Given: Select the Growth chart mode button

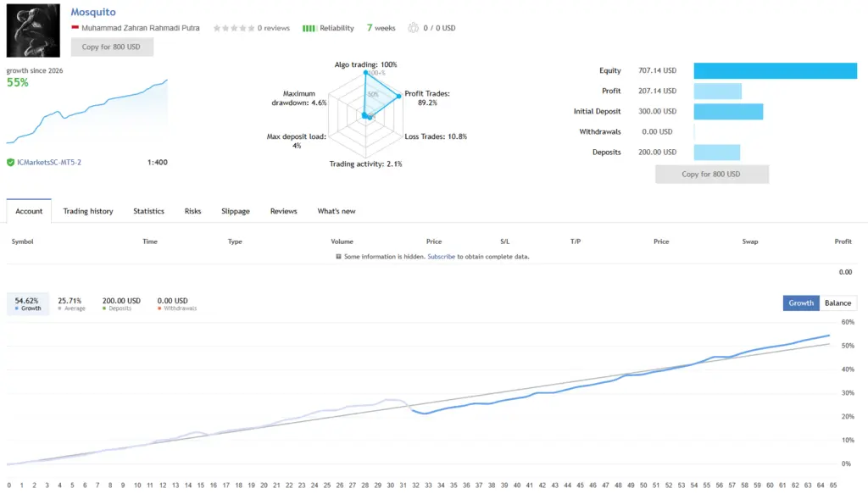Looking at the screenshot, I should click(801, 303).
